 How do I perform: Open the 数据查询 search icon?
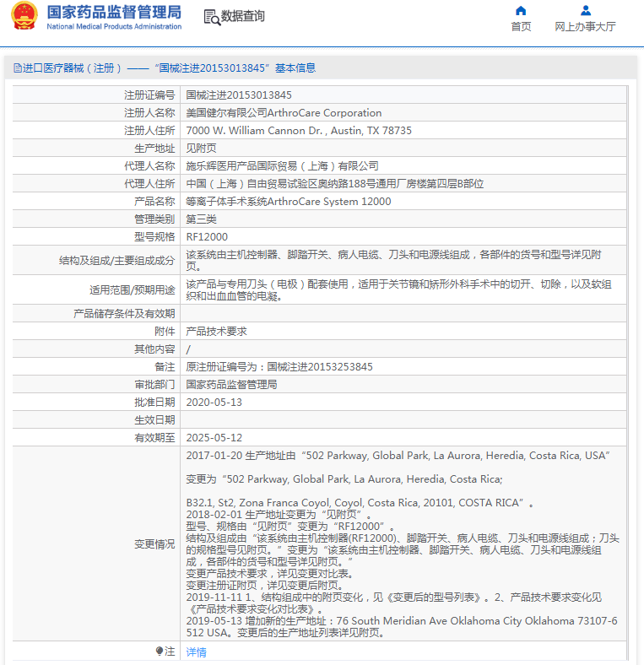tap(212, 17)
